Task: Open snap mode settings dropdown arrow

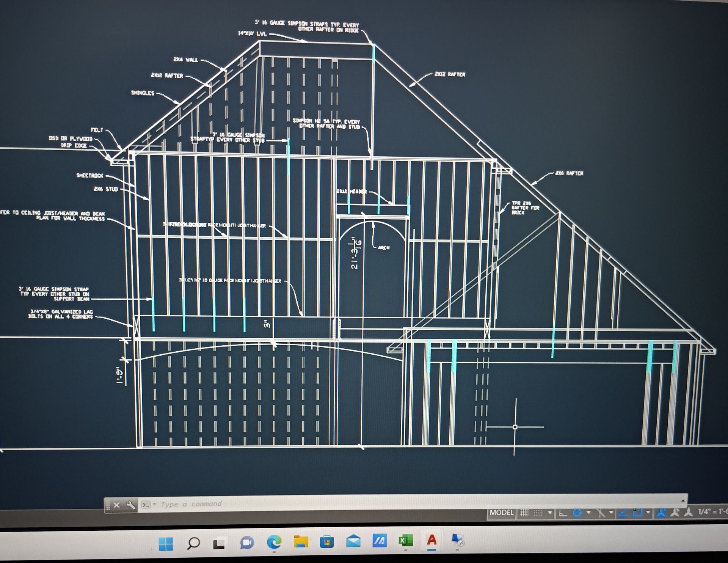Action: point(550,513)
